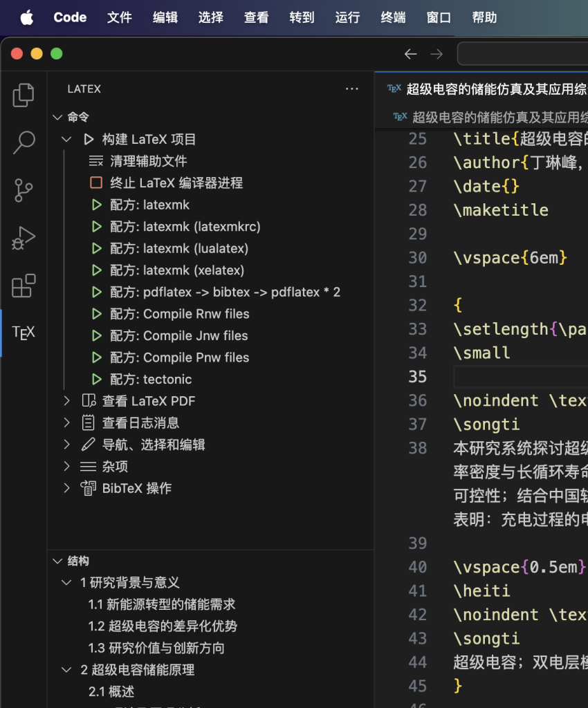Click the \maketitle command on line 28
This screenshot has width=588, height=708.
point(501,210)
